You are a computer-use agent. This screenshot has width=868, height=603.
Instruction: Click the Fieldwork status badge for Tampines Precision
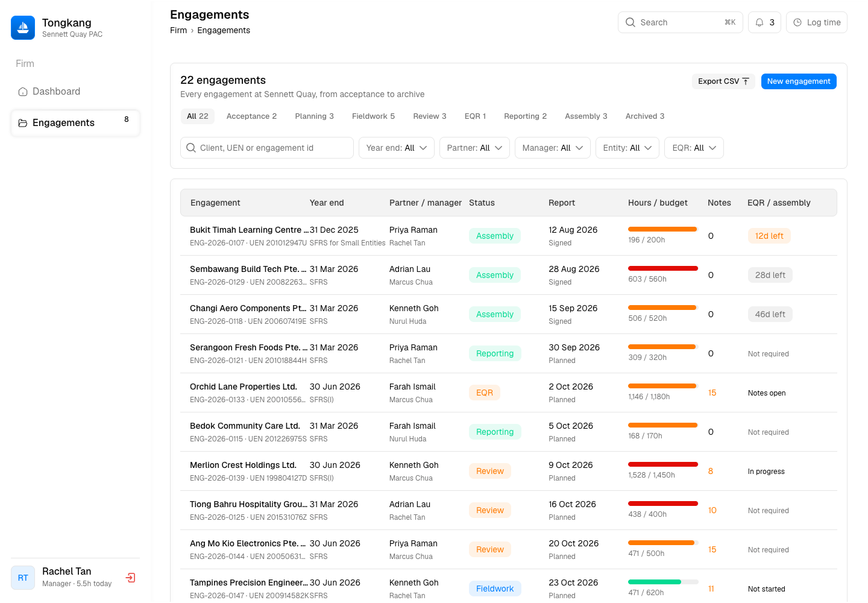[x=495, y=589]
